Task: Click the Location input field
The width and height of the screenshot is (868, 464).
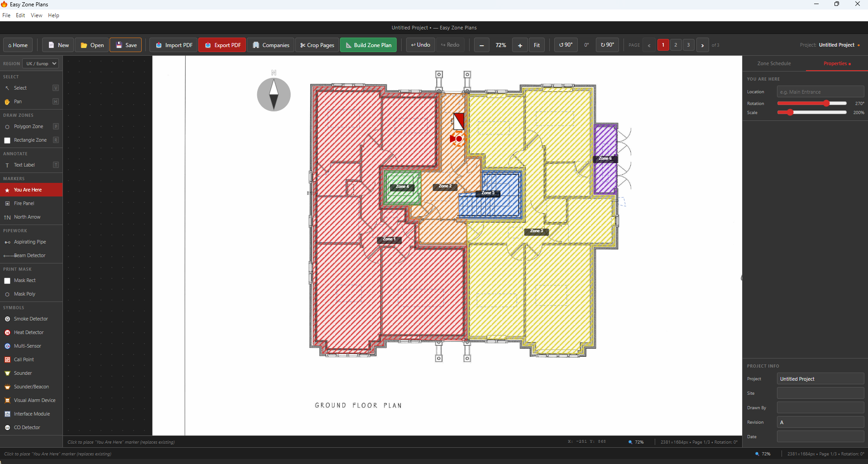Action: [x=820, y=92]
